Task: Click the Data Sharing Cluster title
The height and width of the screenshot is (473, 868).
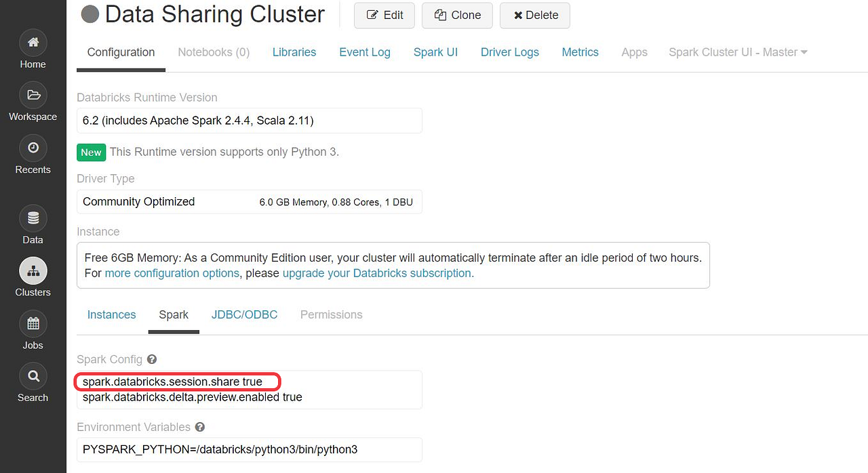Action: pos(215,14)
